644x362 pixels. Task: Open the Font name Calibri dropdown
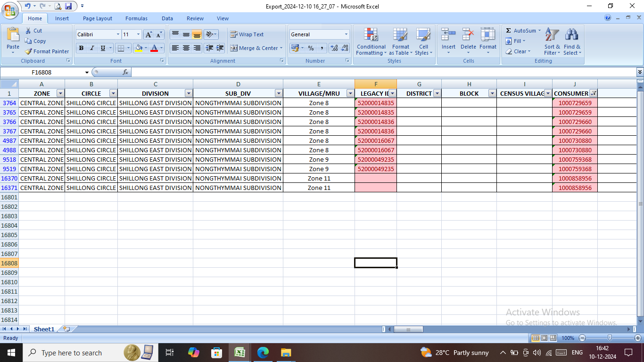pos(118,34)
